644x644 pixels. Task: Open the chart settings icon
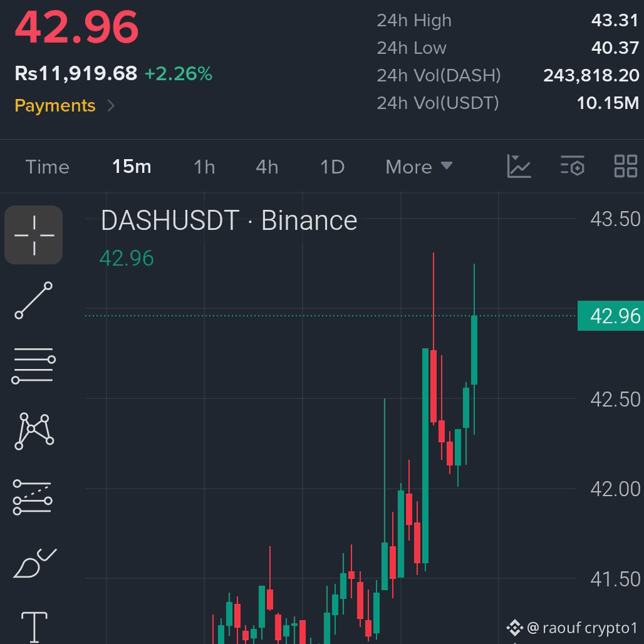point(572,166)
